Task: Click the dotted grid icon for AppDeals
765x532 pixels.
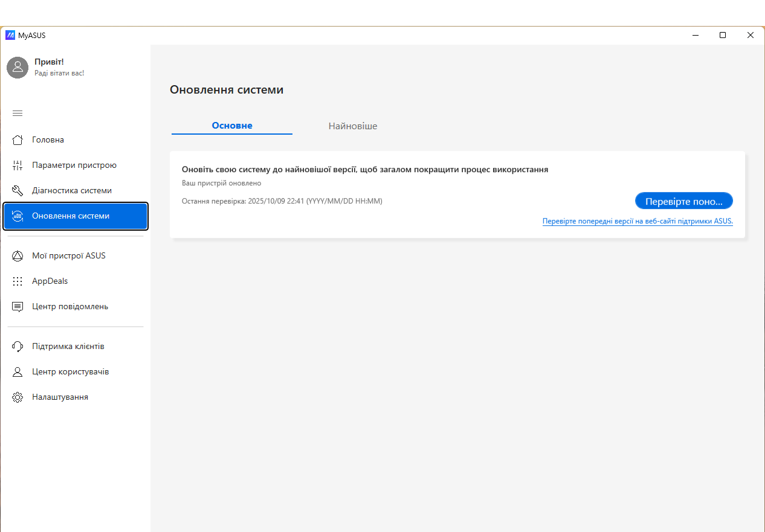Action: click(18, 281)
